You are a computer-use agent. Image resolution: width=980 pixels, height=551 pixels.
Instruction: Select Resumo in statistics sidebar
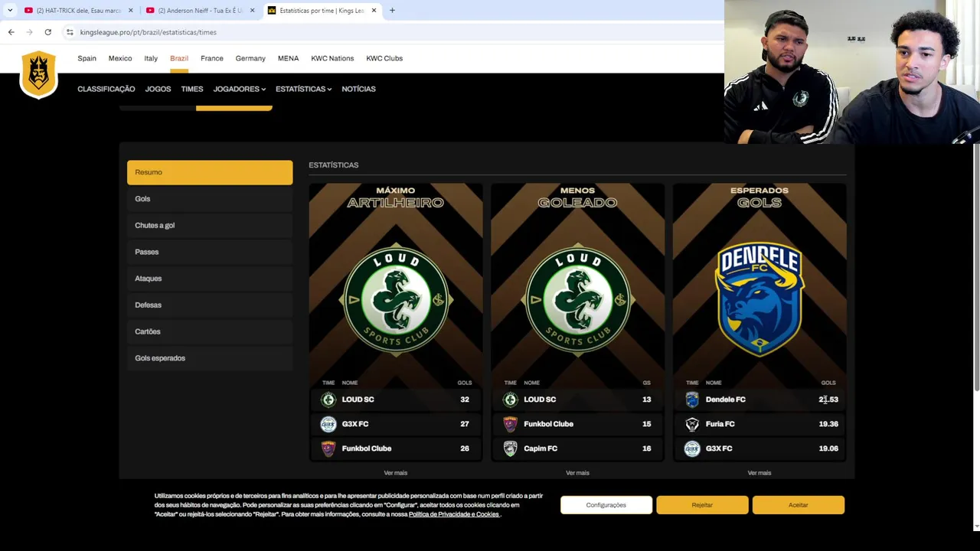pos(210,172)
